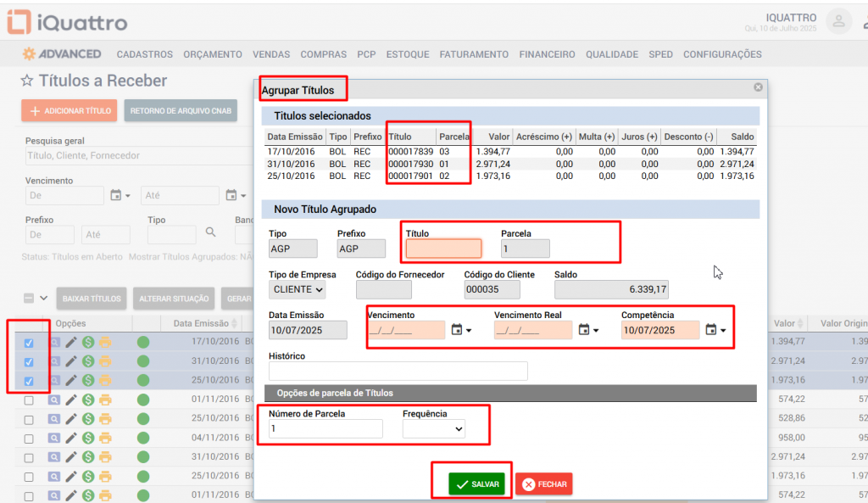The image size is (868, 503).
Task: Click the Título field in Novo Título Agrupado
Action: [443, 249]
